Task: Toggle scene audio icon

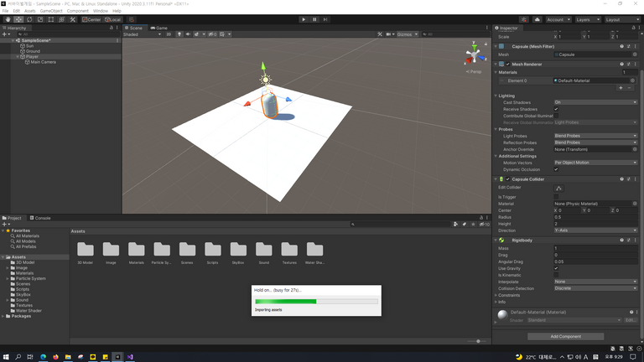Action: [188, 34]
